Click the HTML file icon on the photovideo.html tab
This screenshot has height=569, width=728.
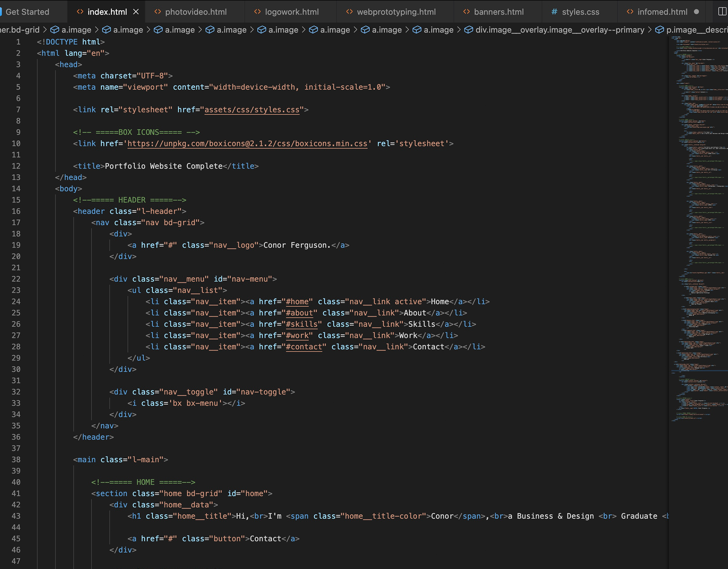pos(158,12)
